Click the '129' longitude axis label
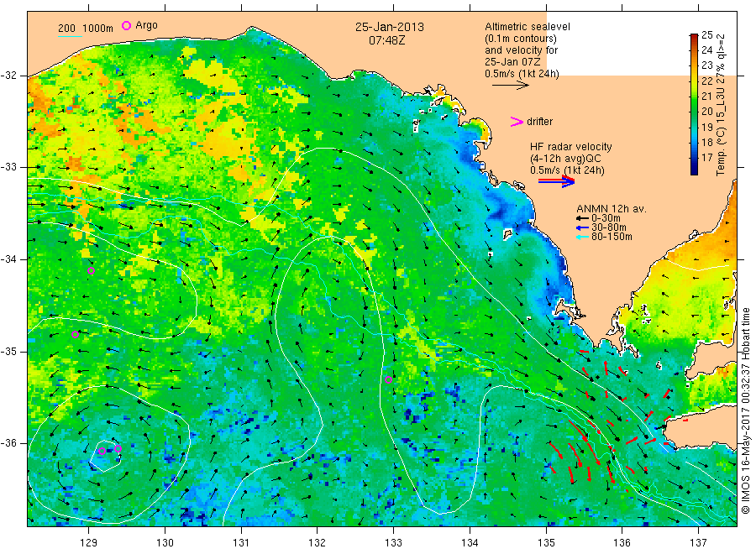This screenshot has width=756, height=554. (x=89, y=543)
